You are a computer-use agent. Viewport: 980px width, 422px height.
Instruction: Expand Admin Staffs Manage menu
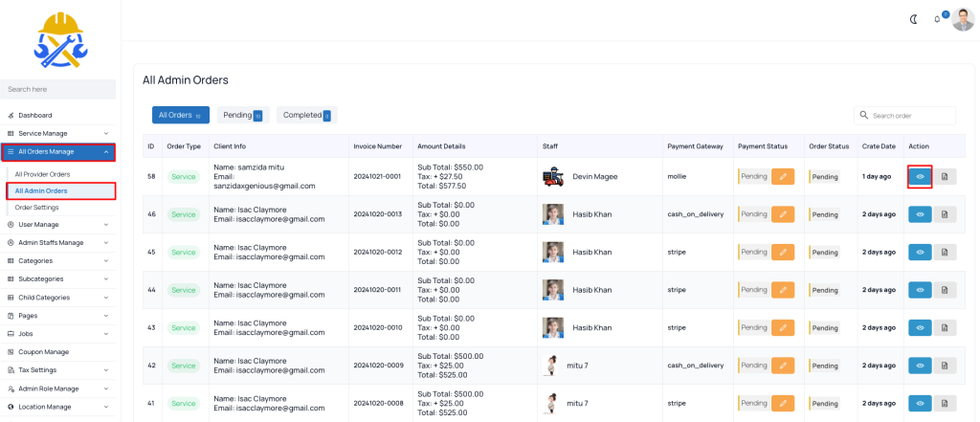point(57,242)
